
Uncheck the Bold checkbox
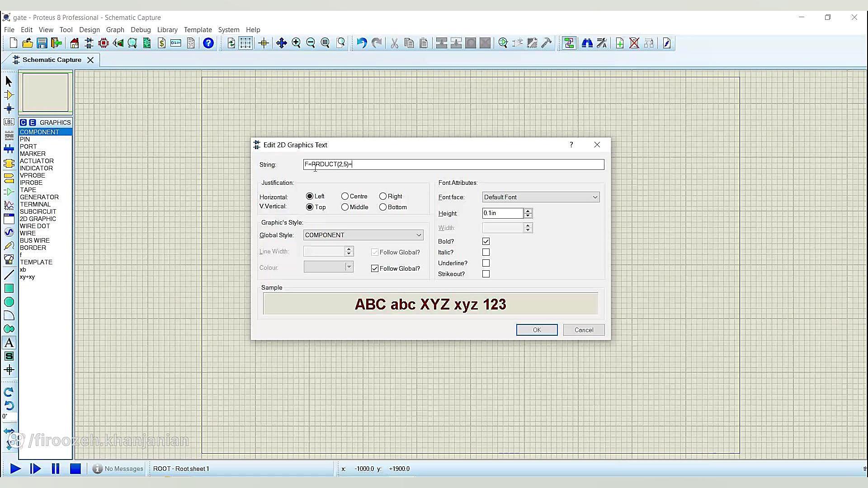(x=486, y=241)
